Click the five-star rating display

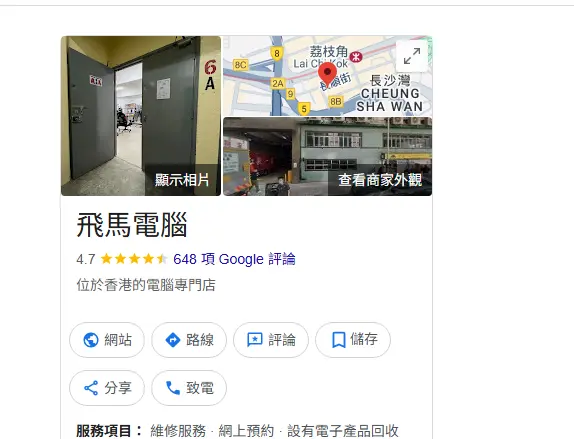click(134, 259)
